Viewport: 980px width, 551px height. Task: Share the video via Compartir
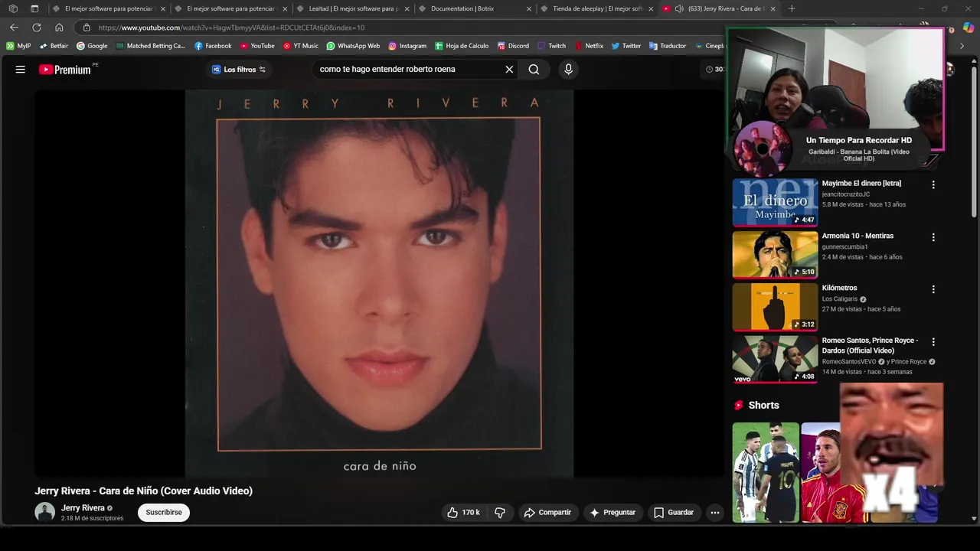pyautogui.click(x=547, y=513)
